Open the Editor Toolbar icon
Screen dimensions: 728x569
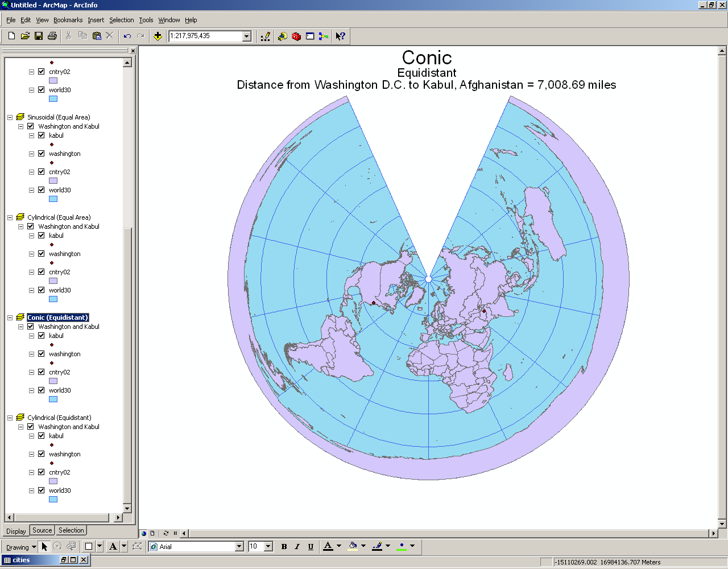coord(266,36)
